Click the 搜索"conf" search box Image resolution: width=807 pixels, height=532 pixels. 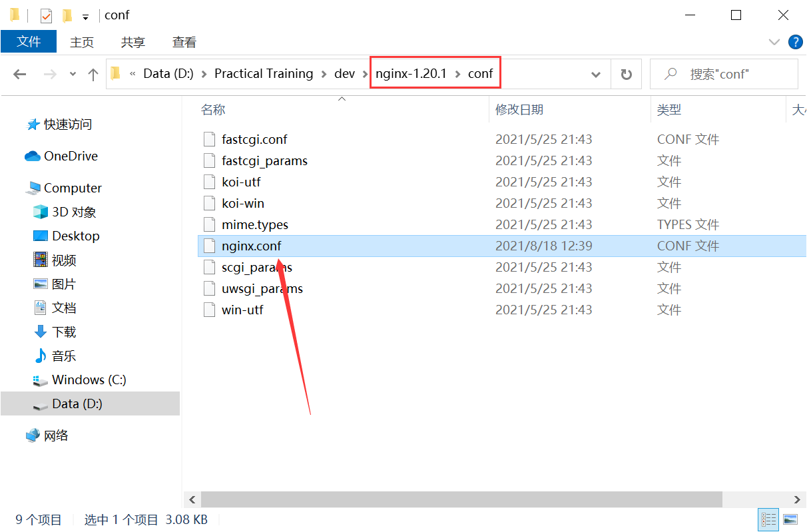coord(724,74)
